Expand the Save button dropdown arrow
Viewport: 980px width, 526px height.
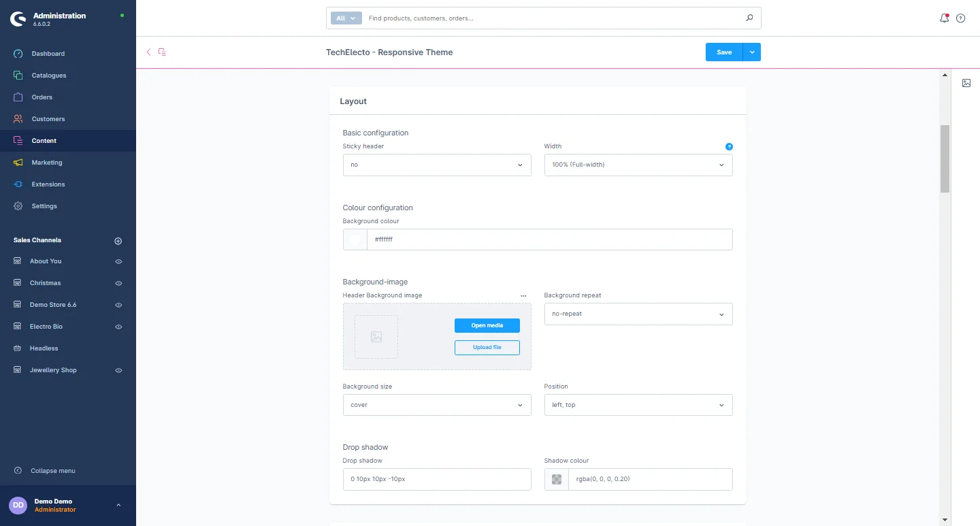[752, 52]
